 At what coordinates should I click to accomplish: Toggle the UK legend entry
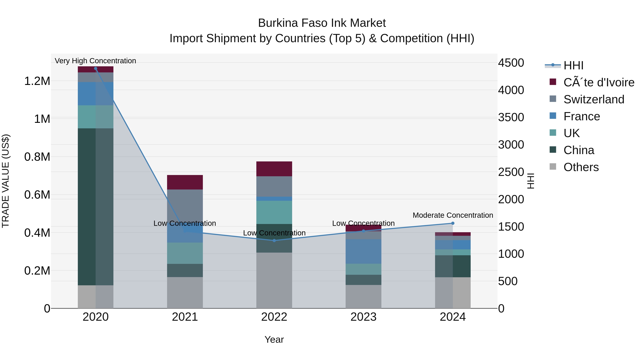pyautogui.click(x=565, y=133)
